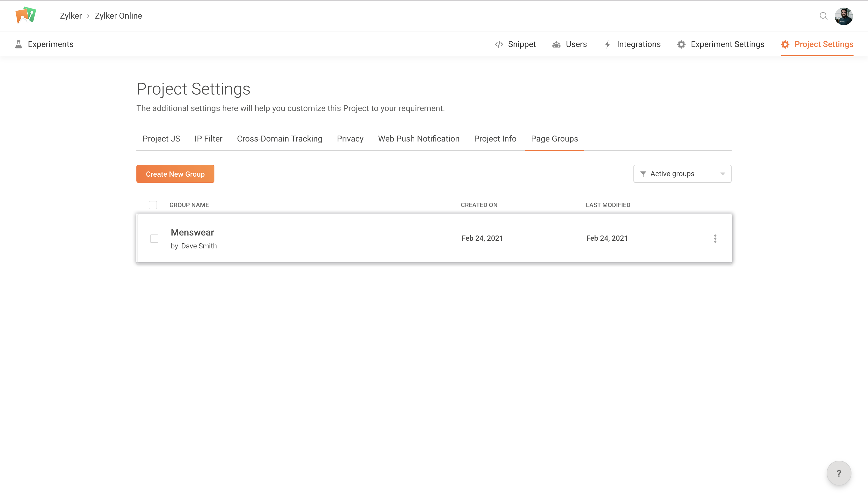Select the Cross-Domain Tracking tab
This screenshot has width=868, height=502.
[x=279, y=139]
